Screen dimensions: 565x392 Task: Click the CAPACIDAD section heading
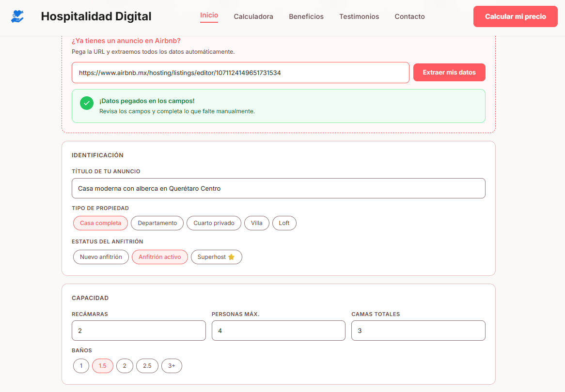(90, 298)
